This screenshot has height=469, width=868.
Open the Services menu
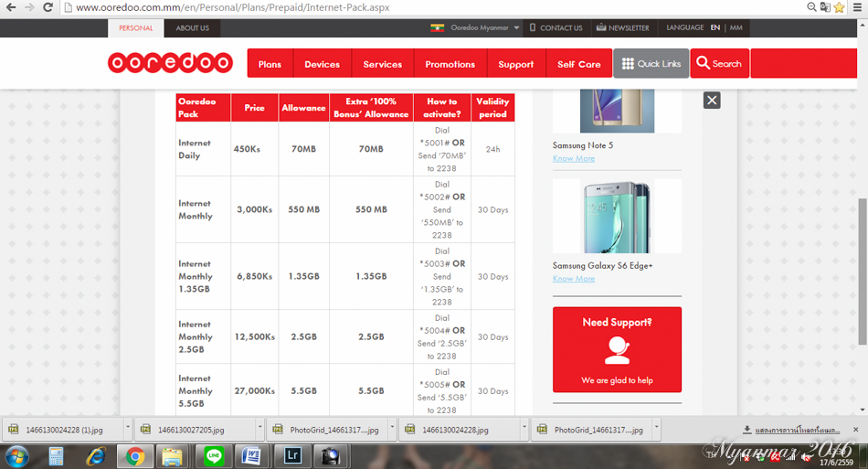pos(383,64)
